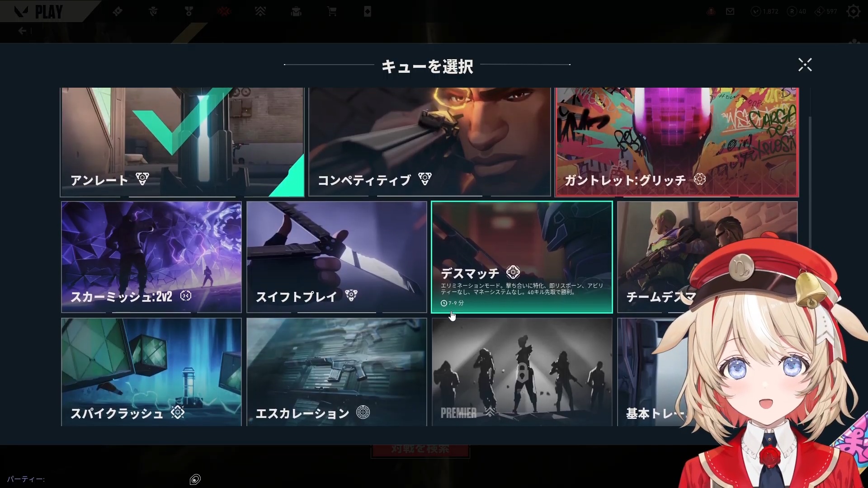The image size is (868, 488).
Task: Pick the スパイクラッシュ mode
Action: [x=151, y=372]
